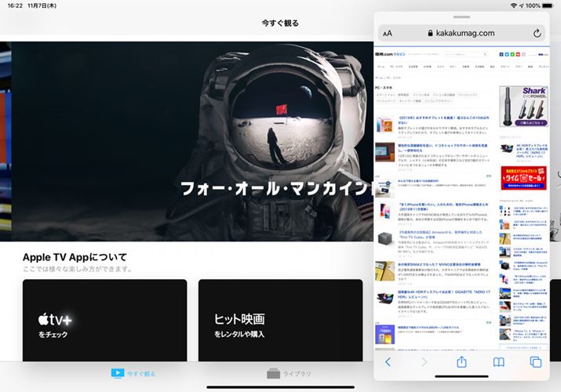Switch to the ライブラリ tab
The image size is (561, 392).
coord(289,373)
